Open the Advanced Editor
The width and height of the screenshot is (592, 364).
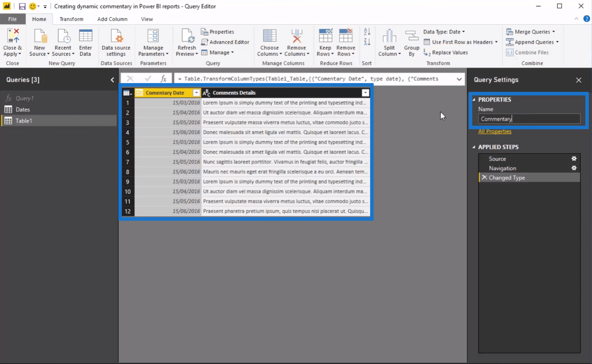(225, 42)
